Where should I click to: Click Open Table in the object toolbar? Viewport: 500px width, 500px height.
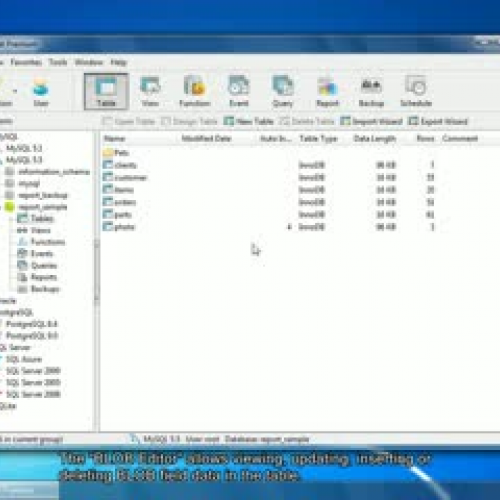tap(129, 121)
